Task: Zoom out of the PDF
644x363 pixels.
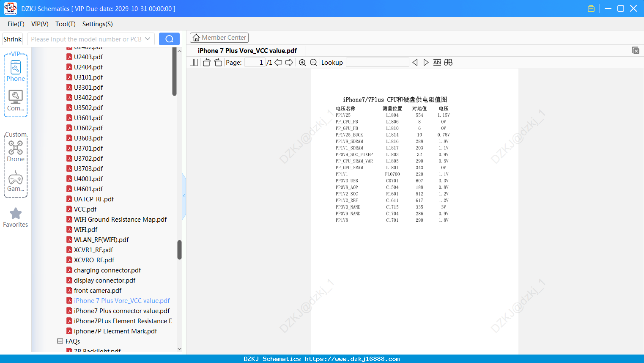Action: coord(314,63)
